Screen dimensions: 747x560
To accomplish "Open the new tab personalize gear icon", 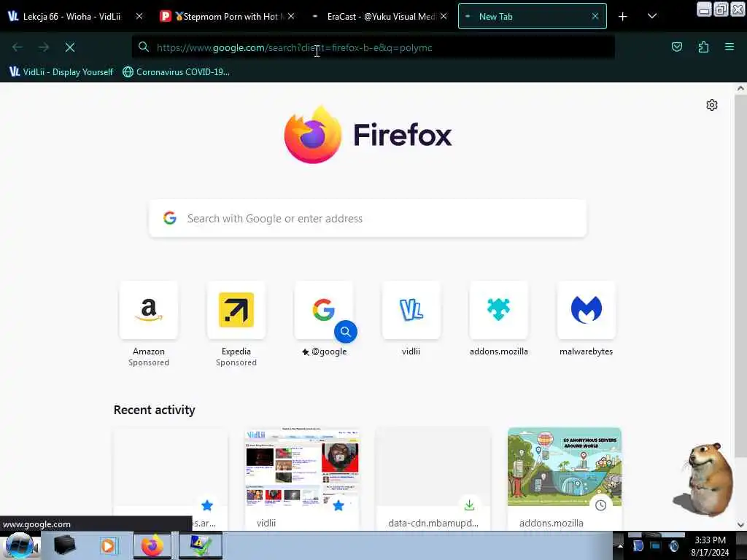I will (x=712, y=105).
